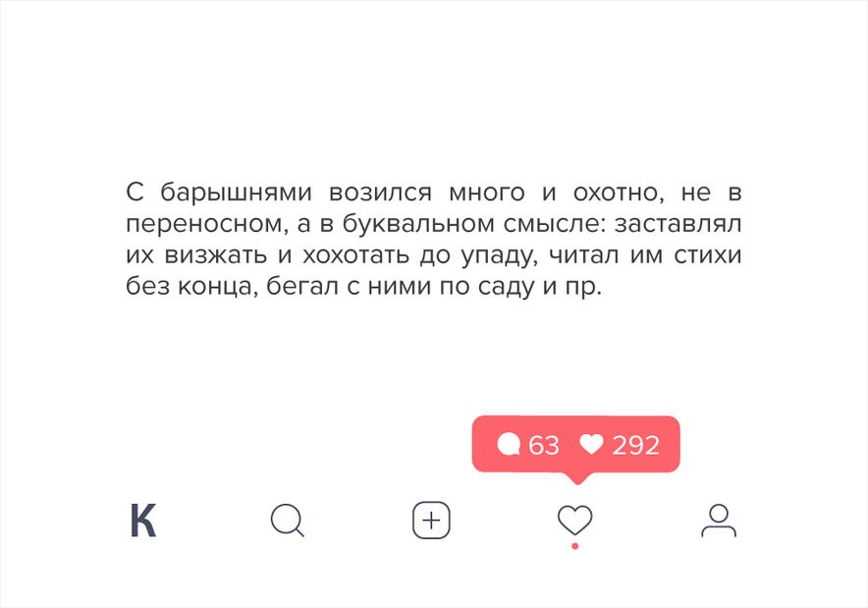
Task: Click the pointer tail of the red notification popup
Action: pos(576,478)
